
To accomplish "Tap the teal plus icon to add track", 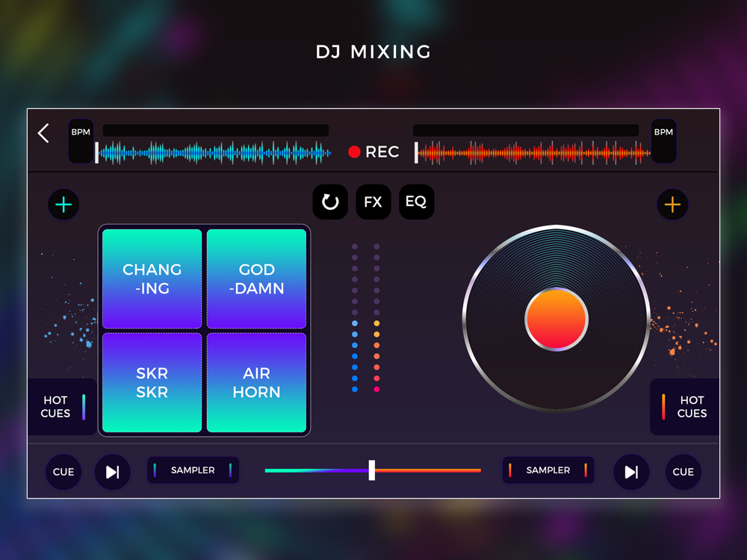I will [63, 205].
